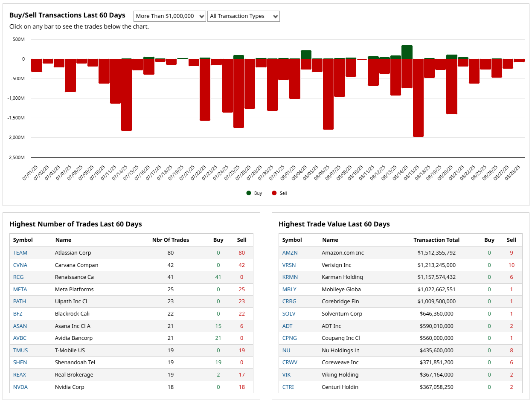Select the red sell bar for 07/22/25
532x403 pixels.
(x=205, y=90)
